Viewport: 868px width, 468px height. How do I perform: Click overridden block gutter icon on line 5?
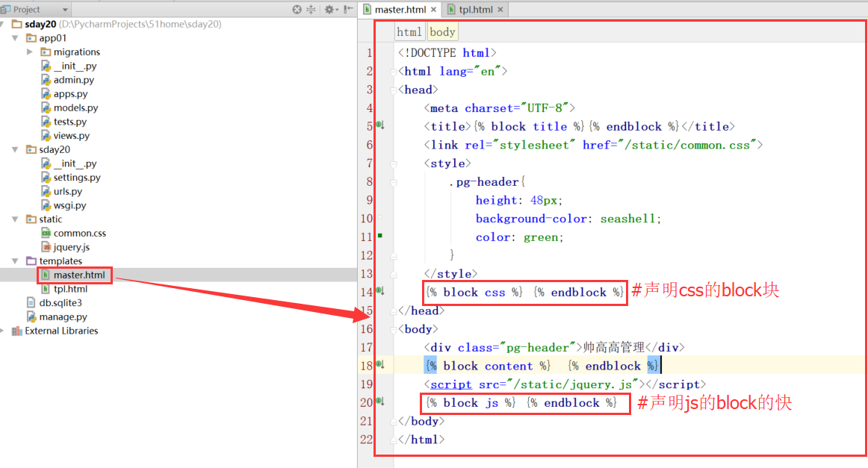point(379,126)
